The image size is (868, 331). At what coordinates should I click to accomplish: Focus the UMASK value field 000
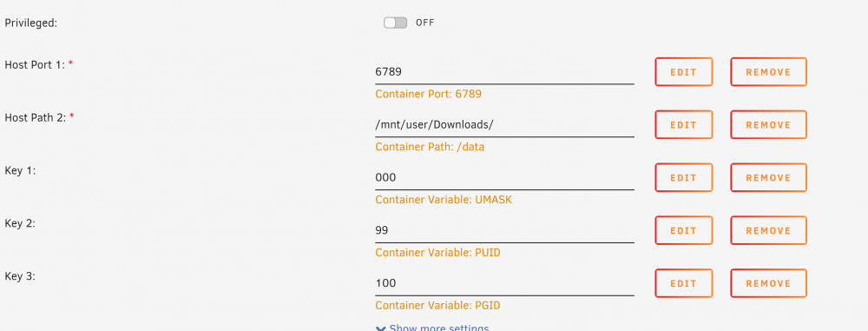[x=504, y=177]
